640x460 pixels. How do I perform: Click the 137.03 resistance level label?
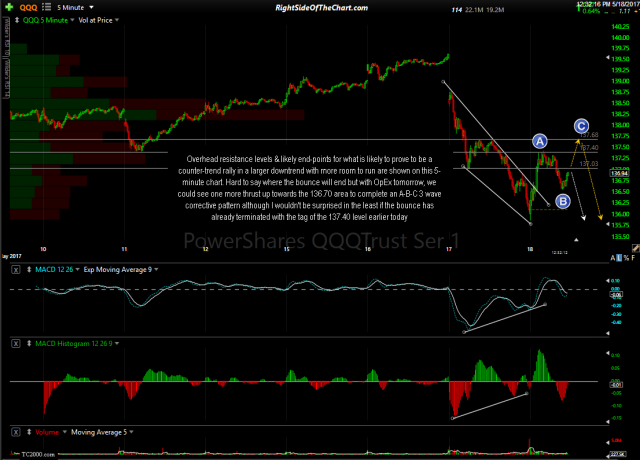tap(589, 164)
